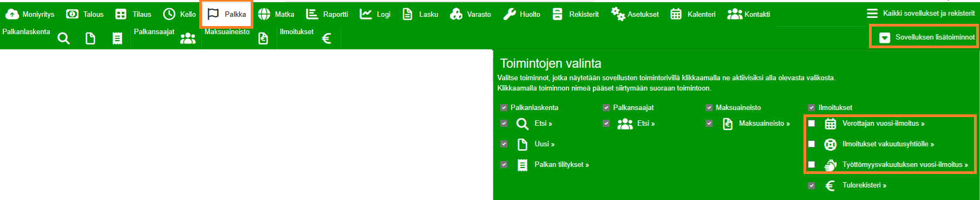Open the Varasto application

(x=471, y=14)
